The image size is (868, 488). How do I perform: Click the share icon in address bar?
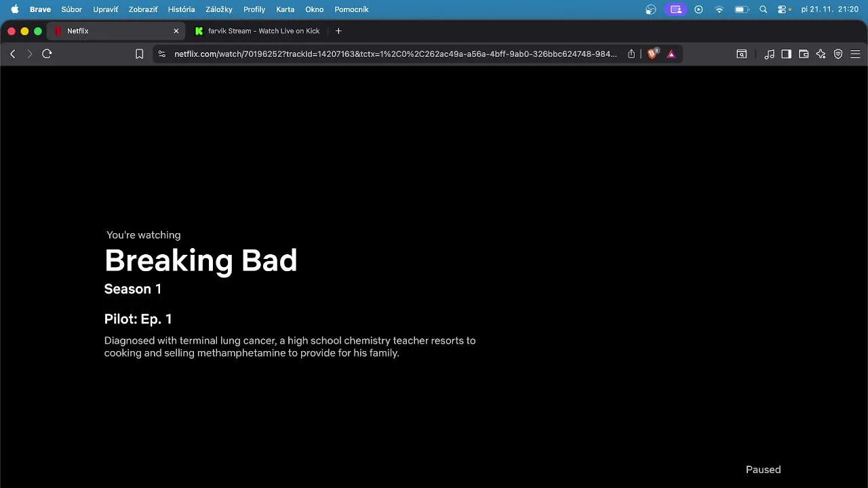631,54
